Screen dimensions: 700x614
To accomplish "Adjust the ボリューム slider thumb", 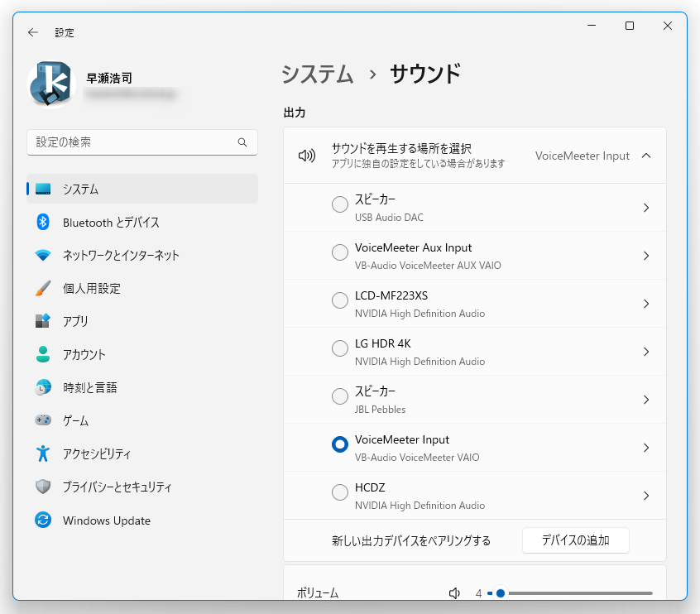I will (x=501, y=593).
